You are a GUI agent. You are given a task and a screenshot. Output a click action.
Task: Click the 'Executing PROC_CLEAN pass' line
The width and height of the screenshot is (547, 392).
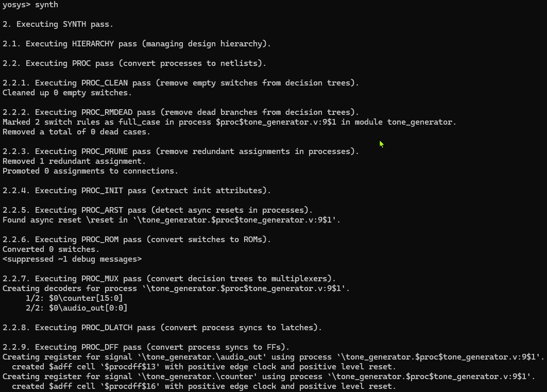pos(180,83)
